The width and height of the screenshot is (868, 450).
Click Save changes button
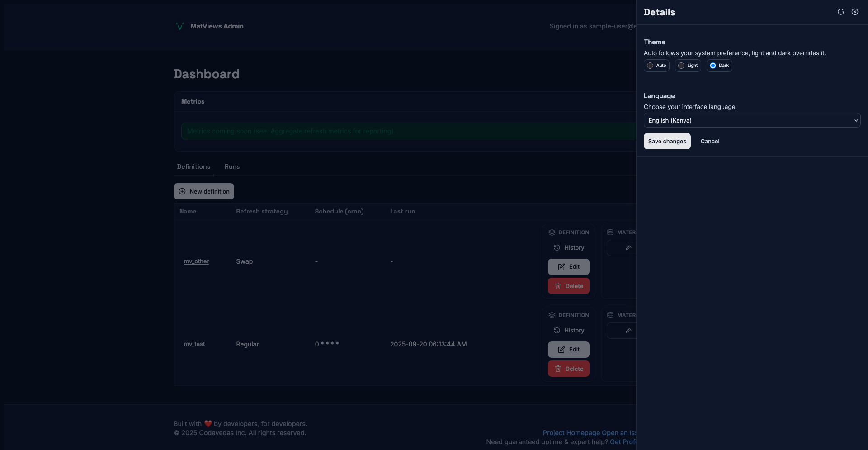[x=667, y=141]
